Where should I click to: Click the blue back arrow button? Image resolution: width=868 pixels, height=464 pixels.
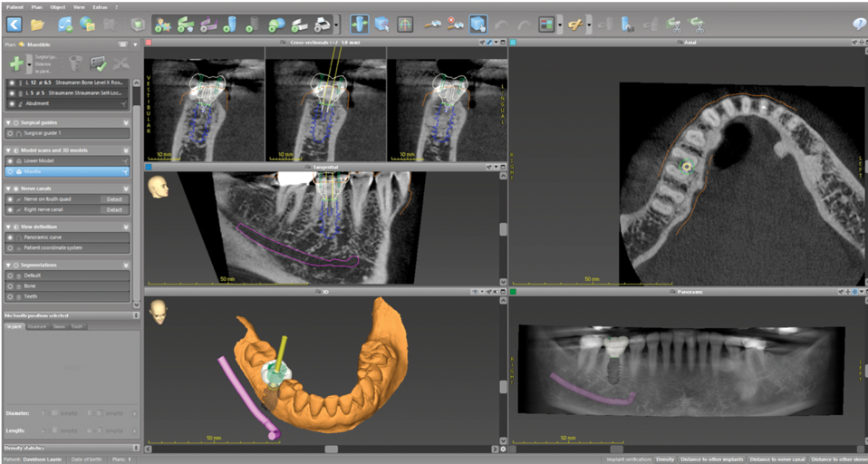coord(14,24)
